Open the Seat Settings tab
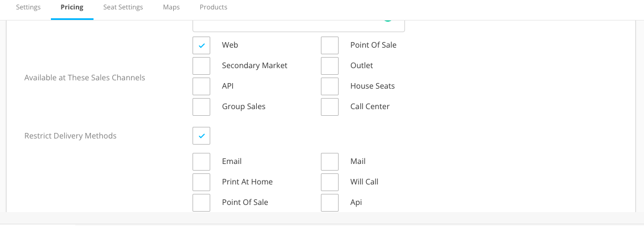 click(123, 7)
